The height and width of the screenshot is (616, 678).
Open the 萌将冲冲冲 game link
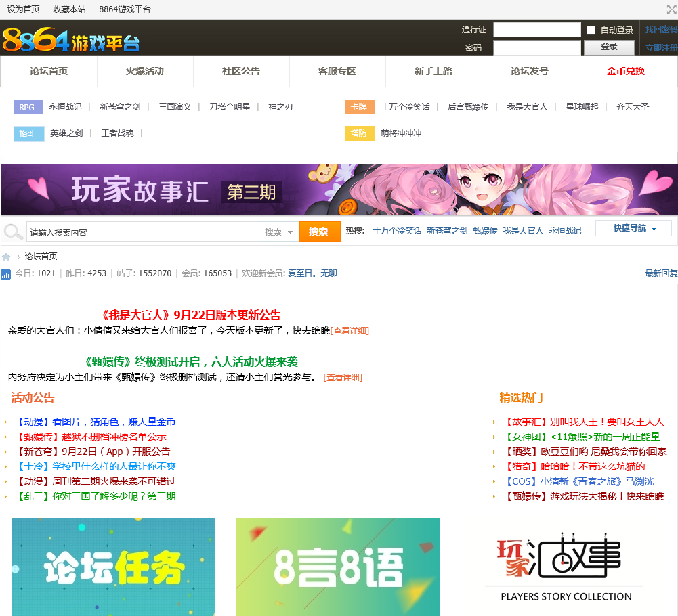pyautogui.click(x=401, y=133)
